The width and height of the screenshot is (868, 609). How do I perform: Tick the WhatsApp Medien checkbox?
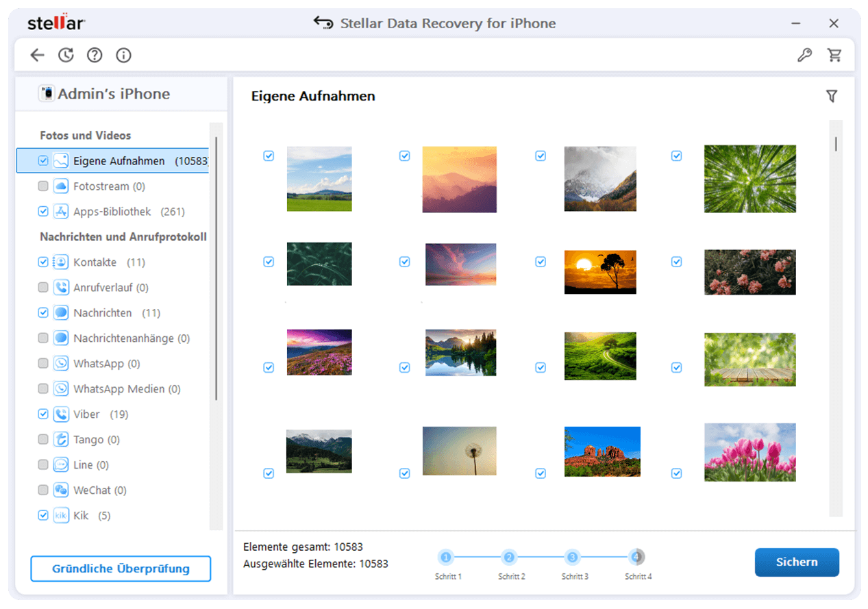pos(43,389)
